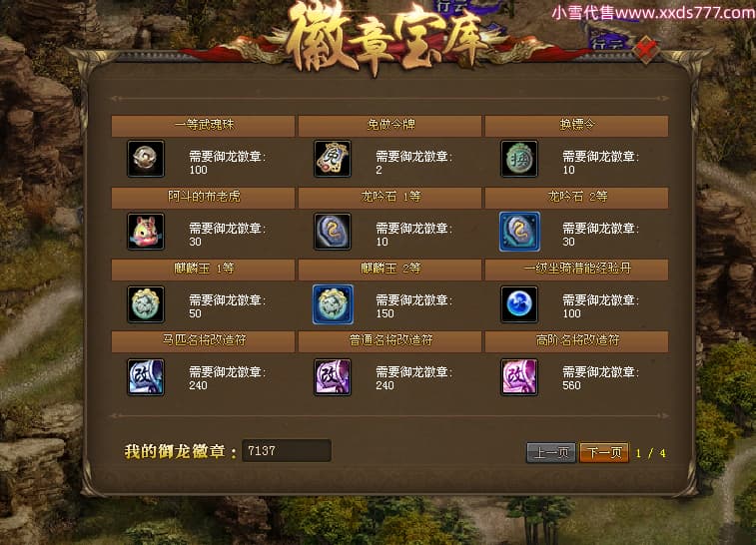
Task: Click the page indicator 1 / 4
Action: [x=650, y=453]
